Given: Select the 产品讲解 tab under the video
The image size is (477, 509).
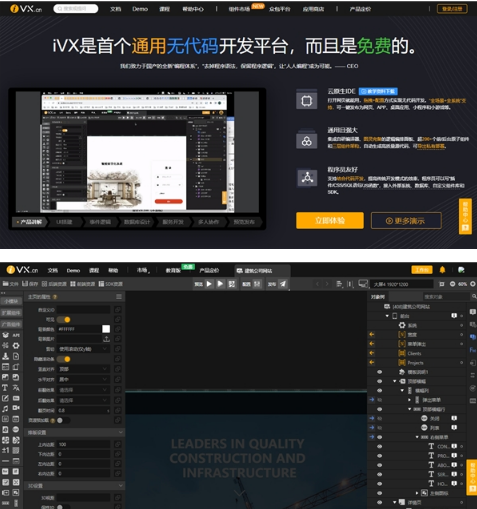Looking at the screenshot, I should (30, 222).
